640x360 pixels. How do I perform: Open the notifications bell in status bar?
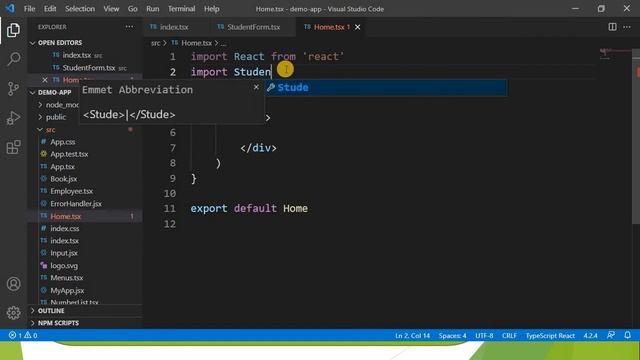click(x=627, y=335)
